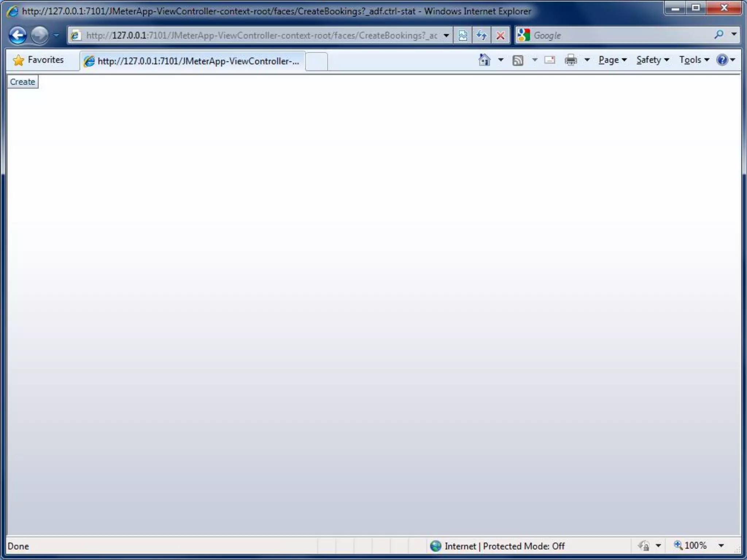Image resolution: width=747 pixels, height=560 pixels.
Task: Open the Home page icon
Action: click(484, 60)
